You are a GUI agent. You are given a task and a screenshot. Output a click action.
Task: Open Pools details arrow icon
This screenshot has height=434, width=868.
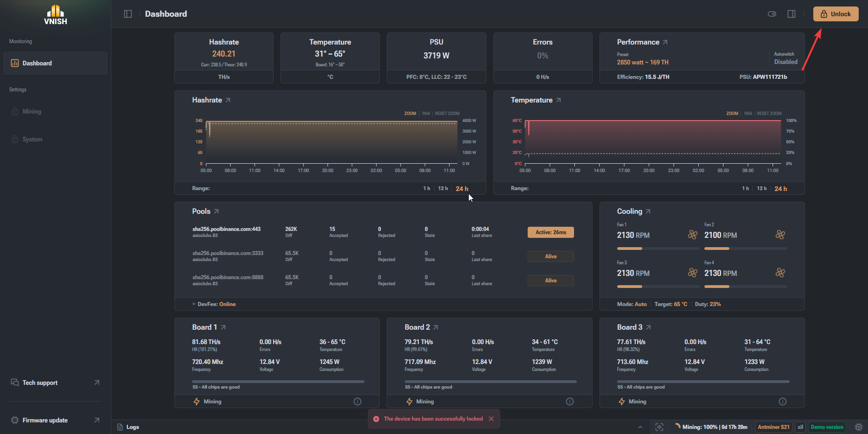(216, 211)
